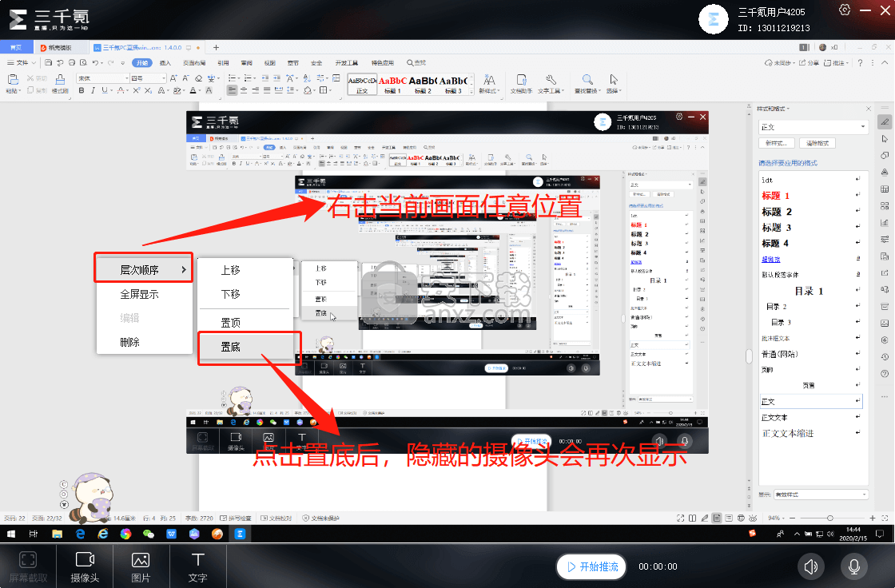Viewport: 895px width, 588px height.
Task: Select 置顶 in the submenu
Action: 231,323
